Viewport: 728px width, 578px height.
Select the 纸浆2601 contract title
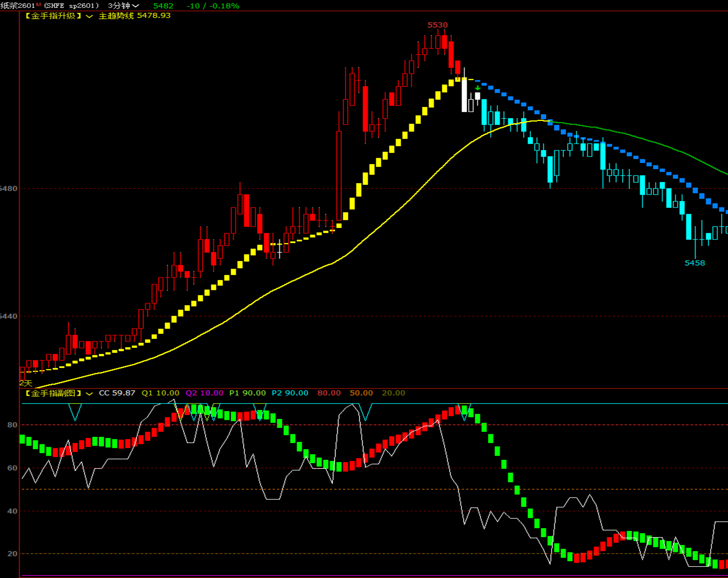coord(17,6)
